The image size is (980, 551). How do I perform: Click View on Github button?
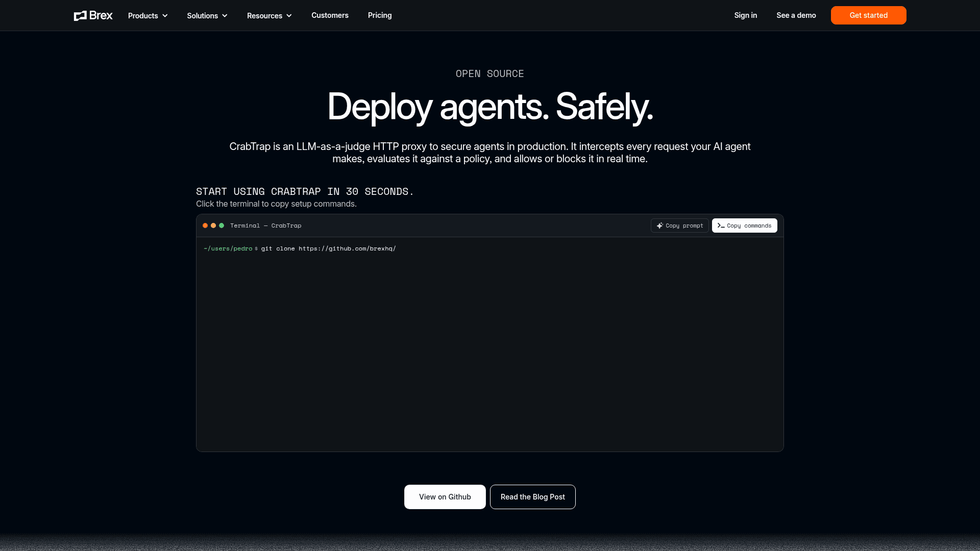[445, 497]
